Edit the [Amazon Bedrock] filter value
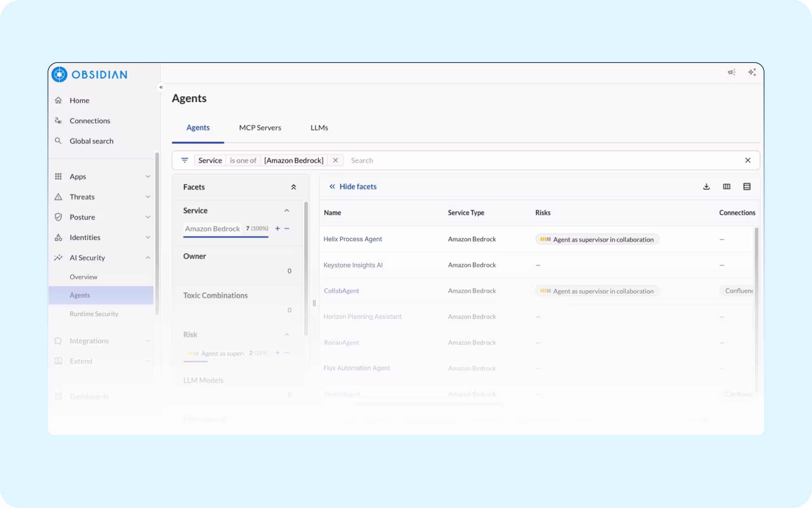The height and width of the screenshot is (508, 812). point(294,160)
